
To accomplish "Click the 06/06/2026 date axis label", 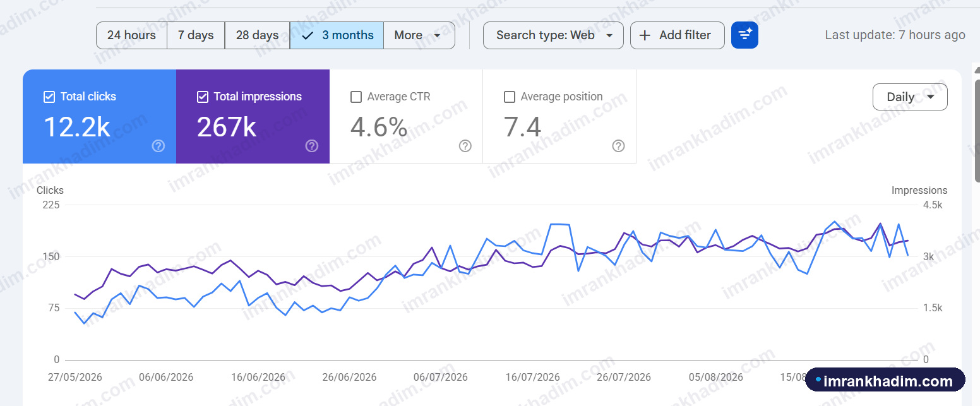I will [166, 377].
